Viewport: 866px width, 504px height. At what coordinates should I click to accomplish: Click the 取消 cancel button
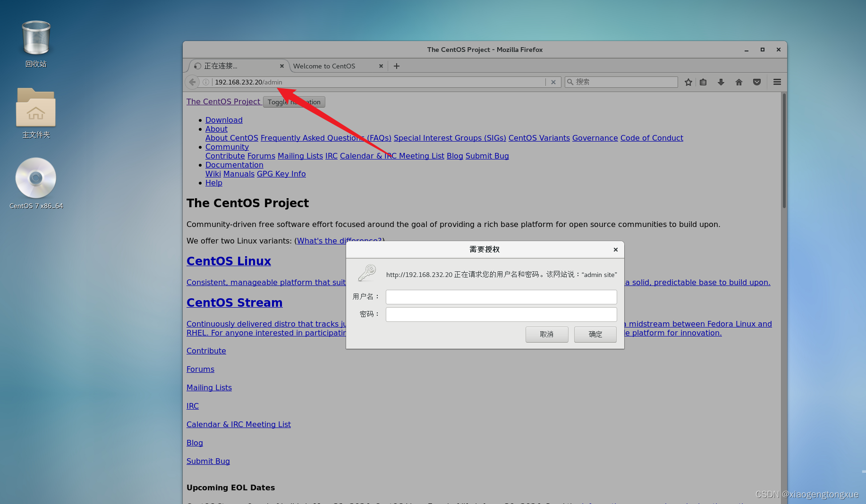click(547, 334)
